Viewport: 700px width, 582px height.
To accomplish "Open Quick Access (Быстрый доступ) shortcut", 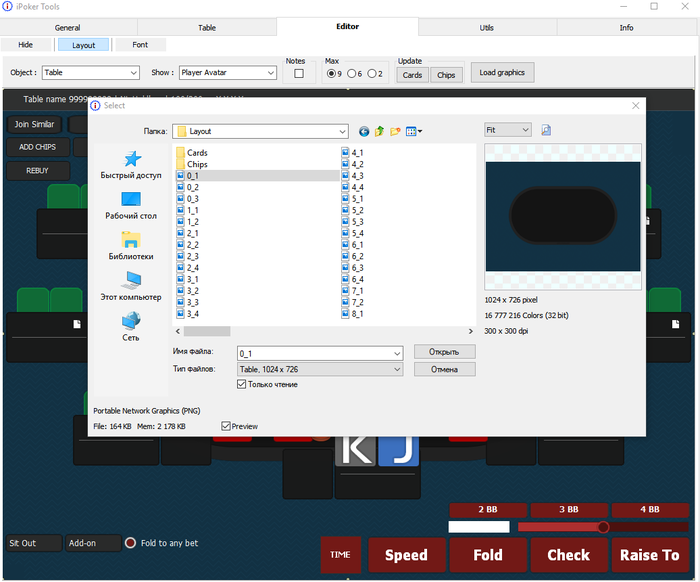I will coord(131,165).
